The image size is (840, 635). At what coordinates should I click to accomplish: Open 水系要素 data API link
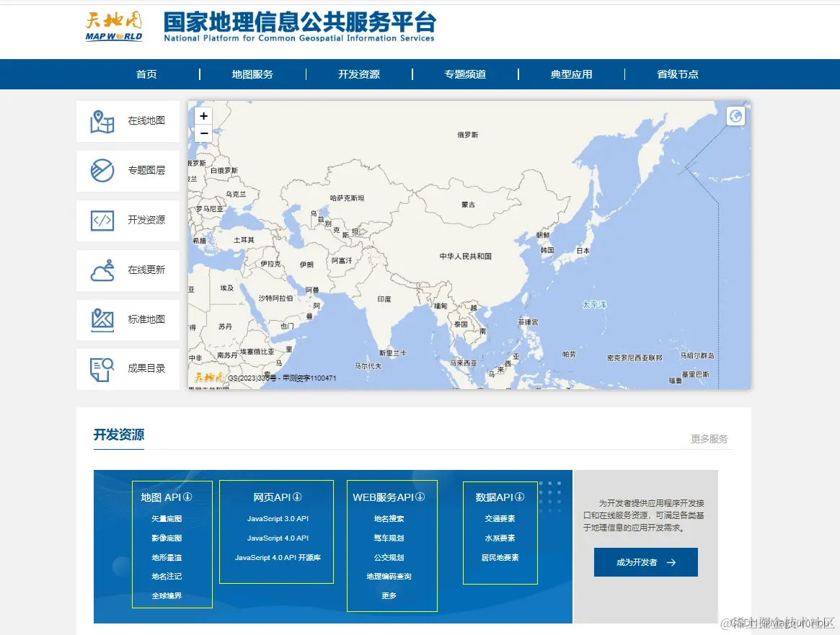coord(500,538)
